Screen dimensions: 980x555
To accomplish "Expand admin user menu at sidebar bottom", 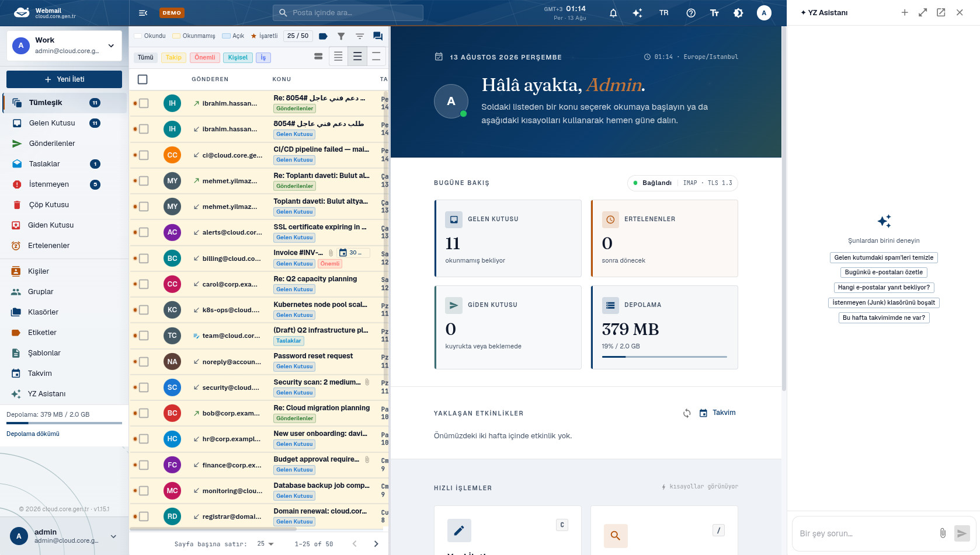I will point(113,536).
